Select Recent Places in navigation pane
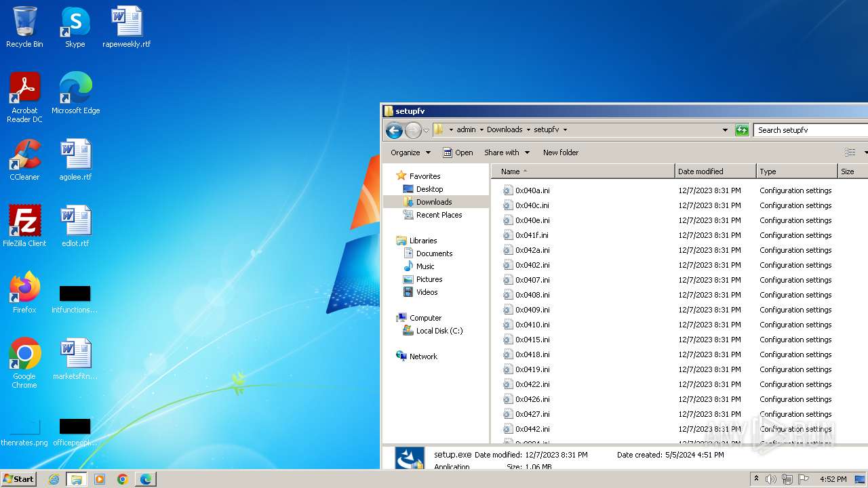 (x=433, y=215)
